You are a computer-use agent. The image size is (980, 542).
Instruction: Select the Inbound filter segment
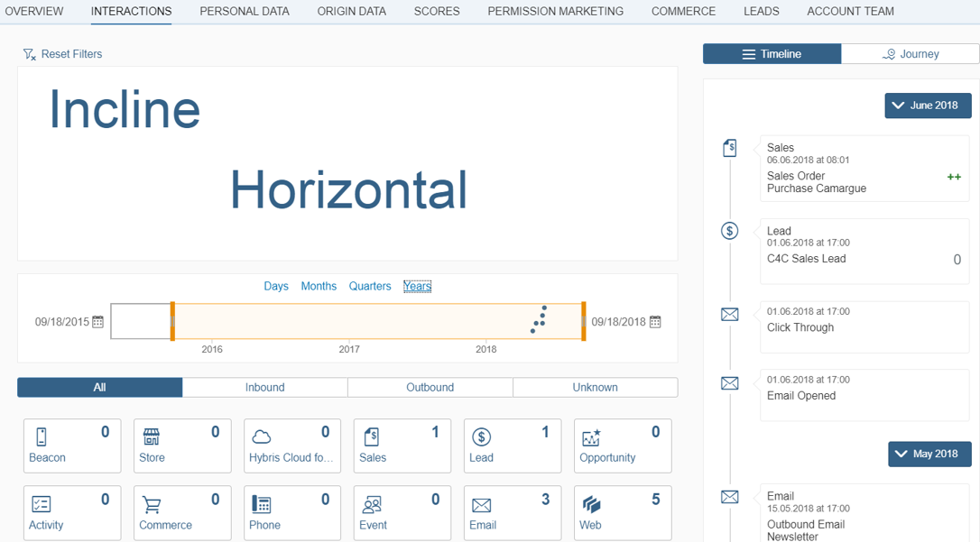pos(264,388)
